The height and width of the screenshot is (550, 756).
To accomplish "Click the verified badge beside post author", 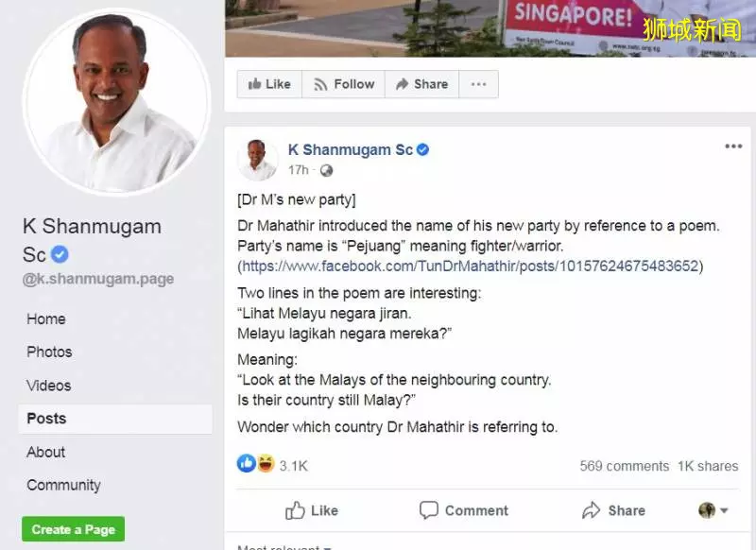I will (x=422, y=150).
